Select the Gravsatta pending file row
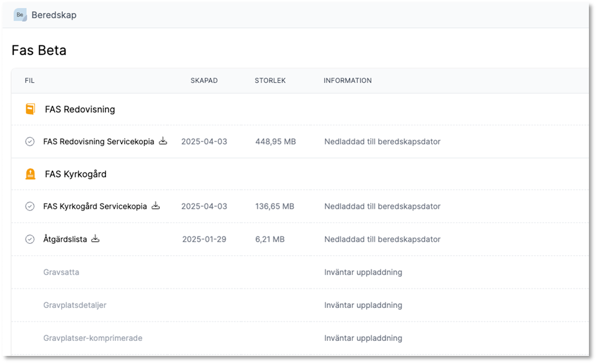Viewport: 597px width, 364px height. tap(300, 272)
